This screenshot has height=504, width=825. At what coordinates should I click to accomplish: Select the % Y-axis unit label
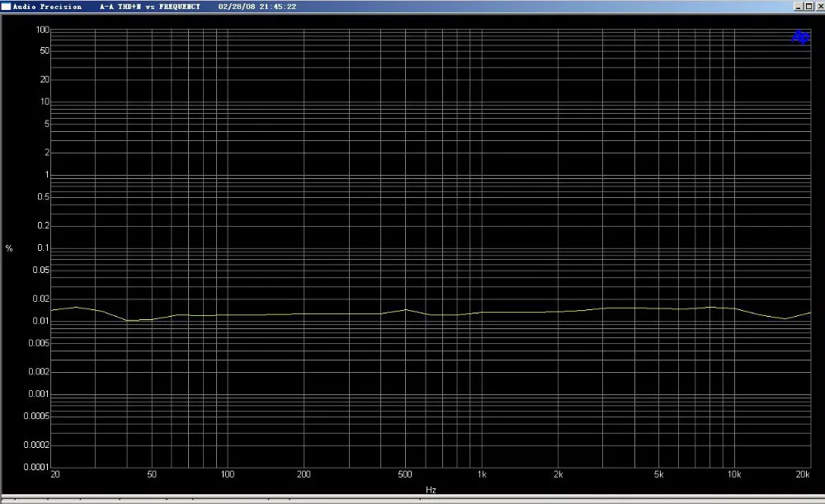pyautogui.click(x=9, y=248)
